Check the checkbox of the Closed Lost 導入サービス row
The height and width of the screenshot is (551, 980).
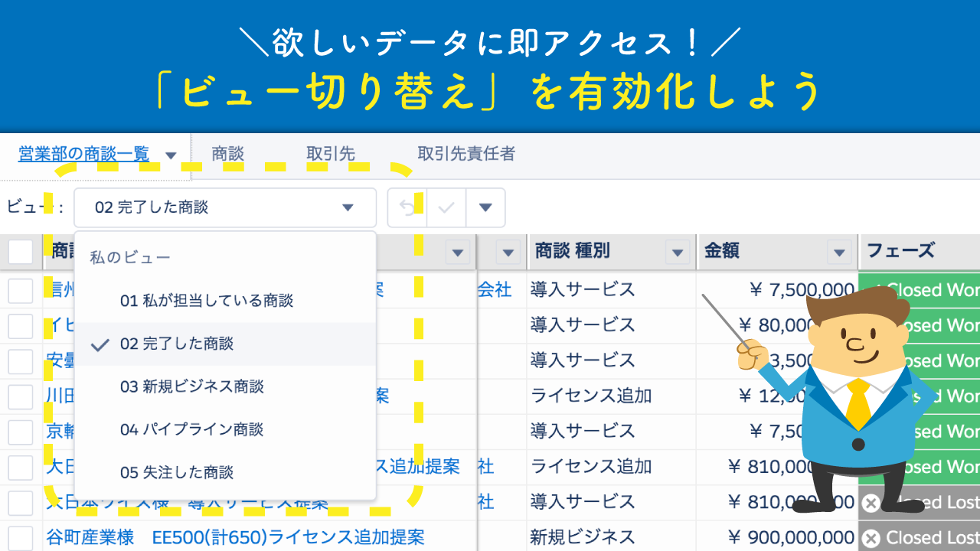21,503
